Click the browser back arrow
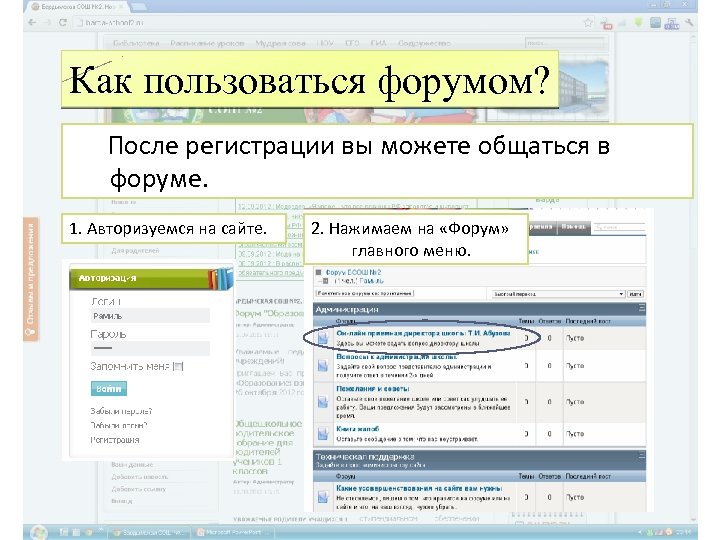 click(x=32, y=22)
